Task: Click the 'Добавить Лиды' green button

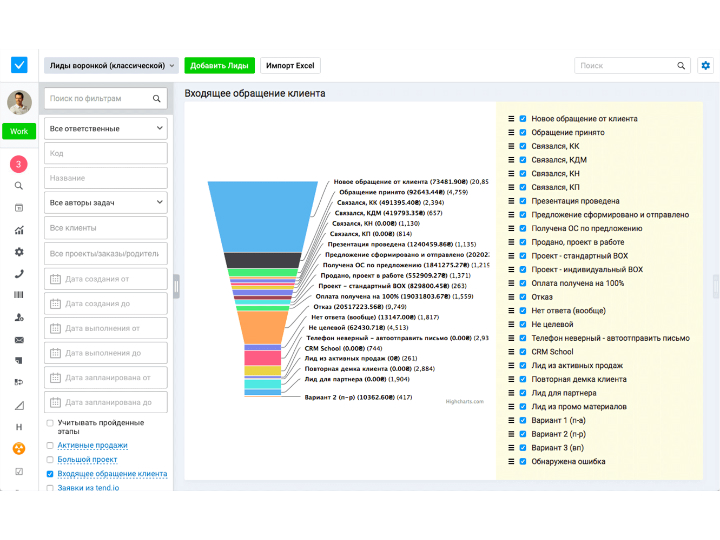Action: 219,66
